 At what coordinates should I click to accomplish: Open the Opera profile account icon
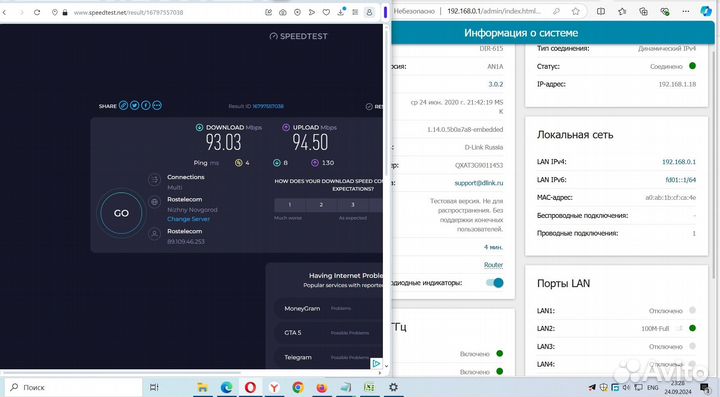pos(369,12)
